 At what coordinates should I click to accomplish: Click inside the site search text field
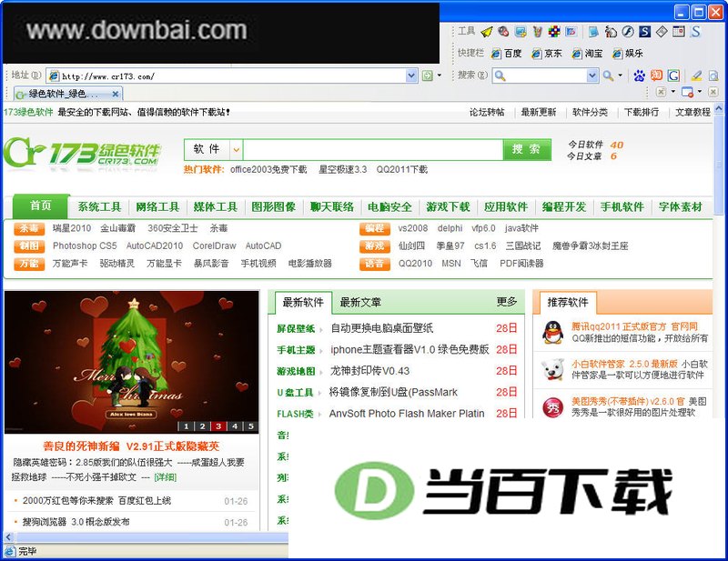(x=373, y=149)
